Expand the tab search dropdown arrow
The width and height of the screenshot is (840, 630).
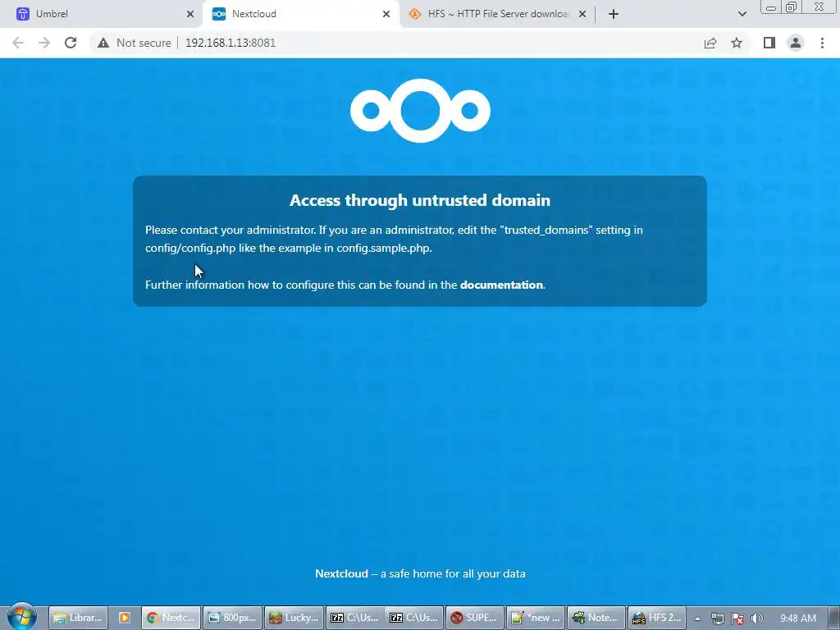(x=742, y=14)
